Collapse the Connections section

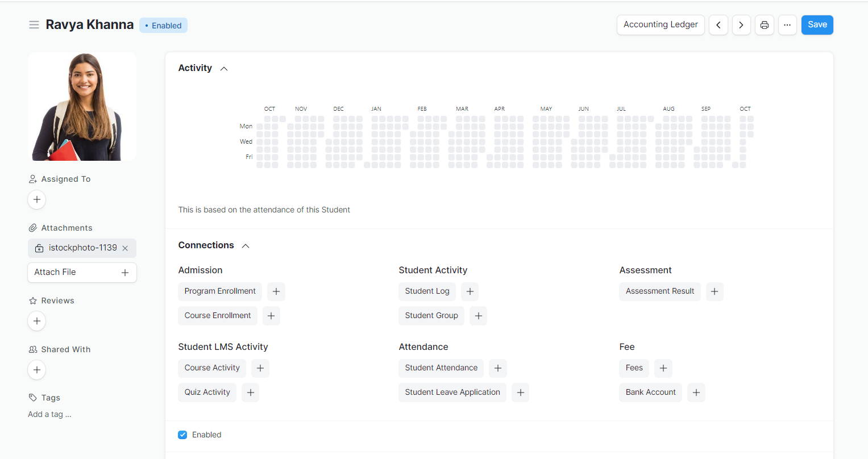pos(246,246)
